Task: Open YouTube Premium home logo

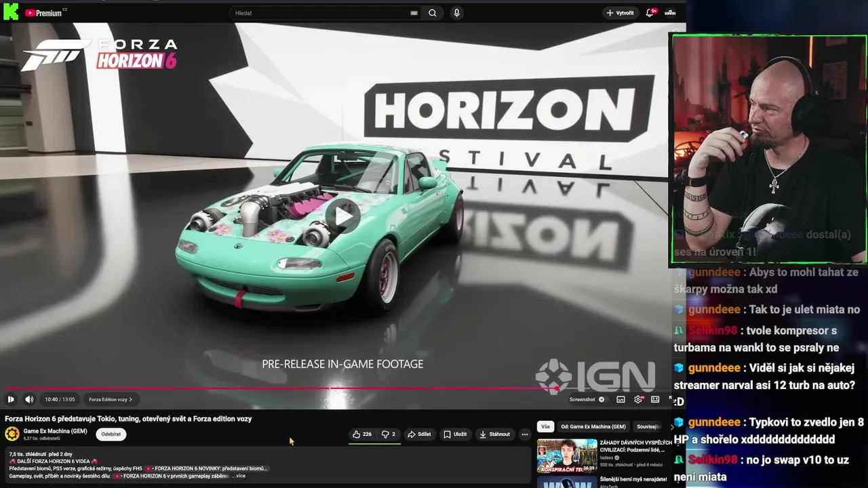Action: [x=43, y=13]
